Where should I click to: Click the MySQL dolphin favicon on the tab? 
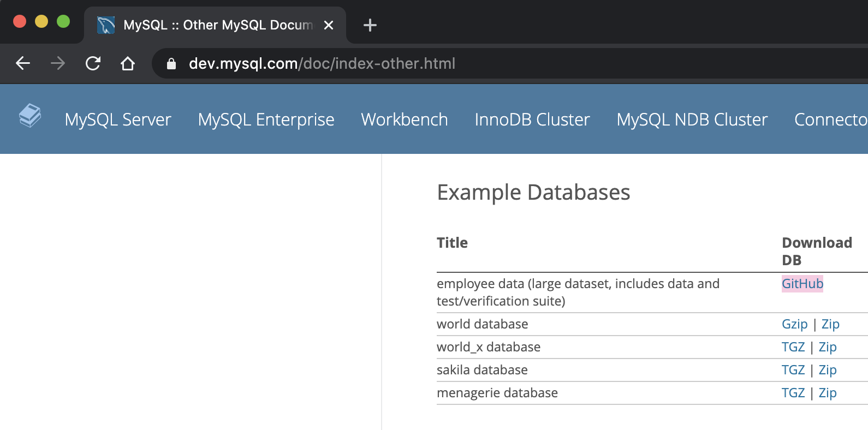106,25
